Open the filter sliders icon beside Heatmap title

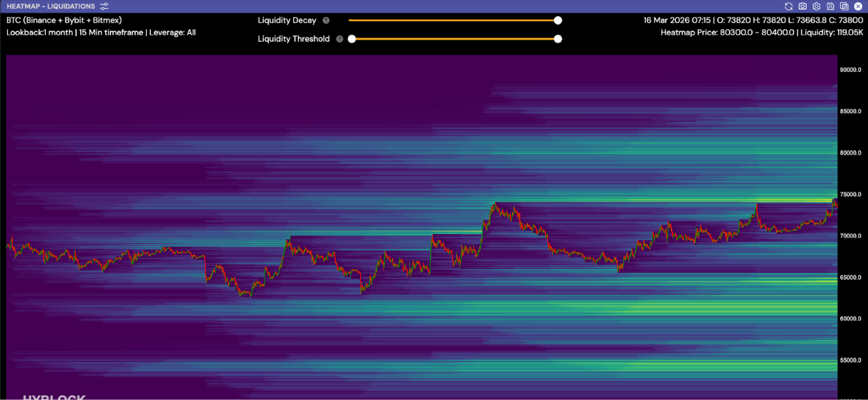pos(104,6)
